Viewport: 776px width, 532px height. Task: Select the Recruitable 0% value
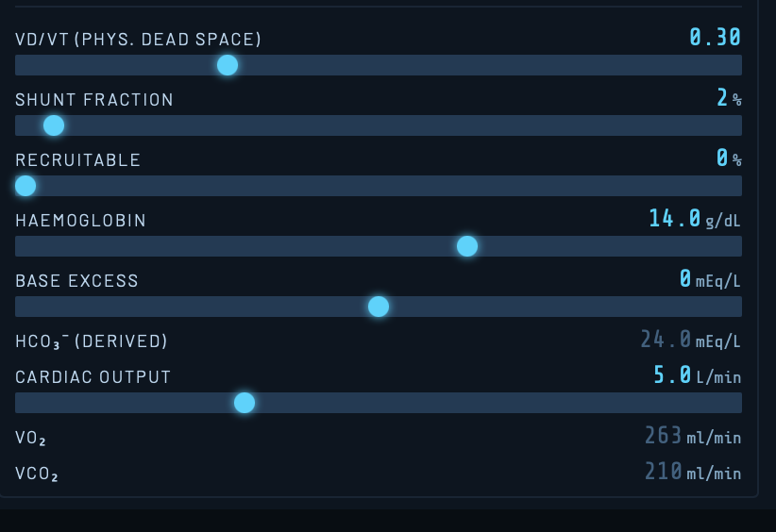[x=729, y=158]
